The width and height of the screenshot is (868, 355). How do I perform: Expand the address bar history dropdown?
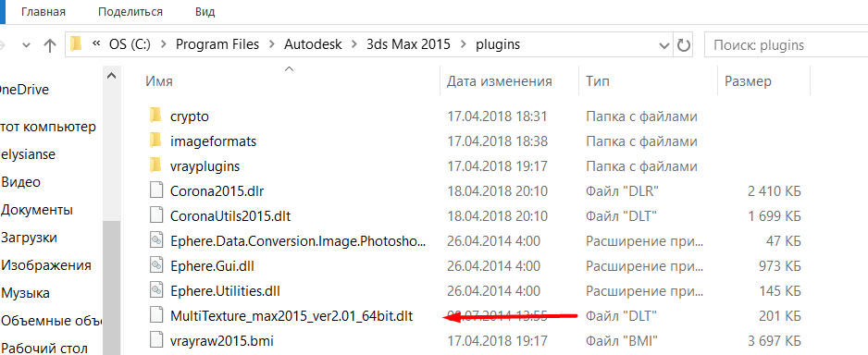tap(663, 44)
